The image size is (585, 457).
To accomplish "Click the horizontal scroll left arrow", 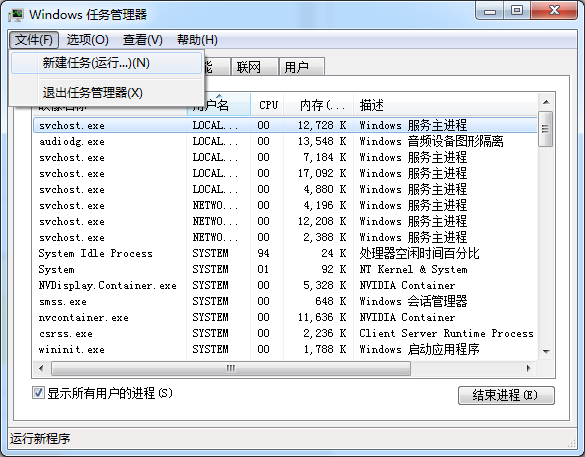I will pos(41,369).
